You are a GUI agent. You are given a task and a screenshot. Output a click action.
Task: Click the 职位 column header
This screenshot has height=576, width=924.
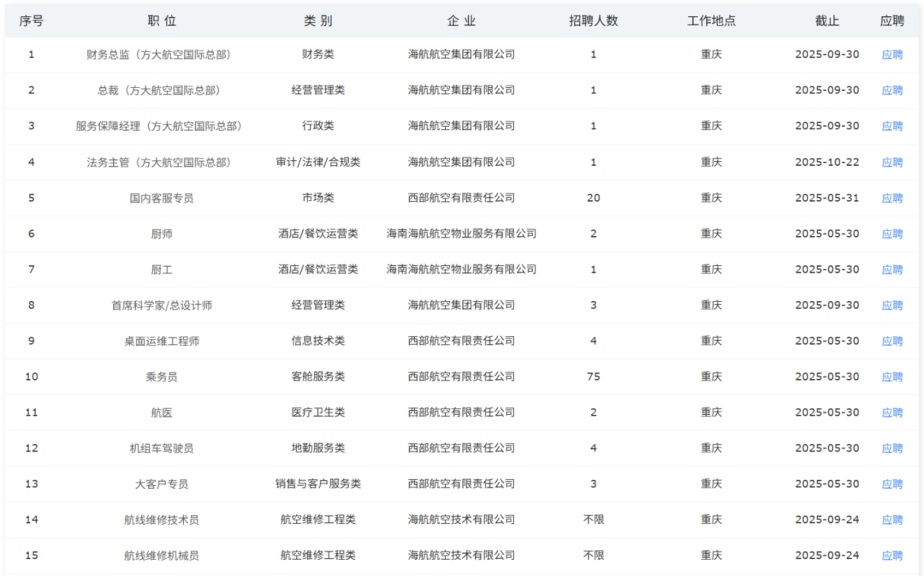click(162, 21)
